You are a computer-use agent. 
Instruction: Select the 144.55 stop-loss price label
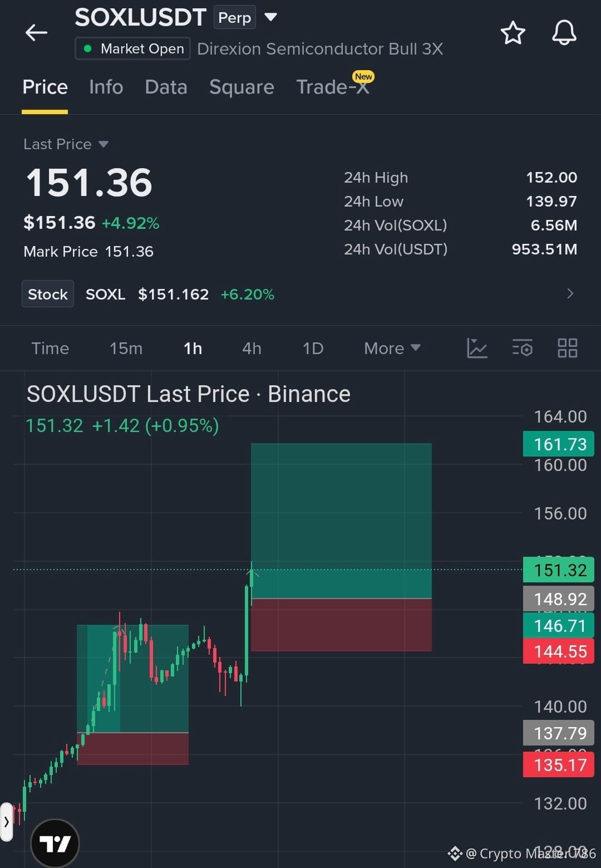tap(559, 651)
